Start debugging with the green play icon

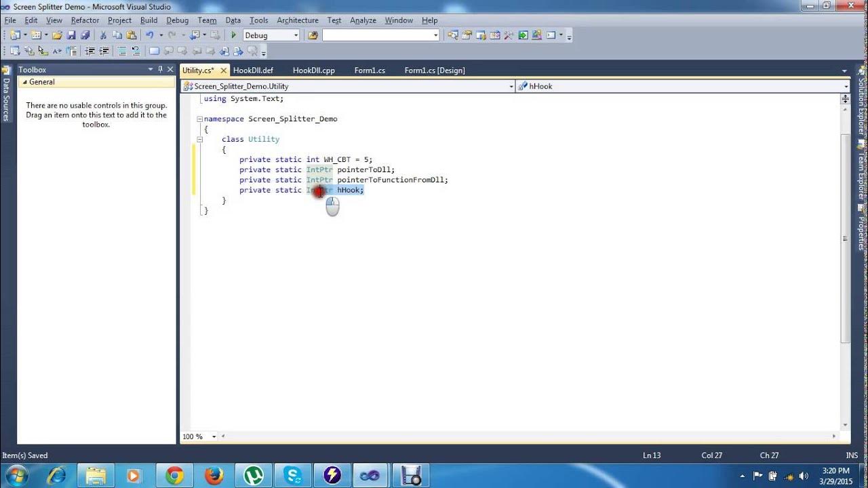[233, 35]
